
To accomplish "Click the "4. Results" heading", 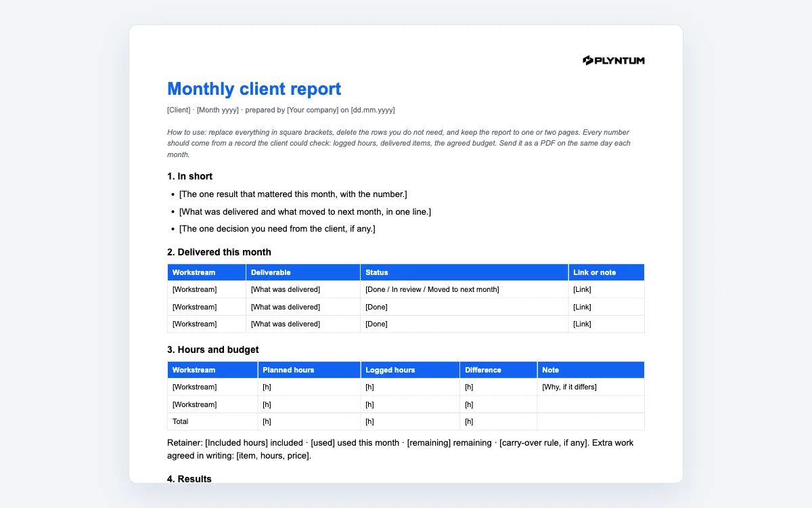I will (x=189, y=479).
